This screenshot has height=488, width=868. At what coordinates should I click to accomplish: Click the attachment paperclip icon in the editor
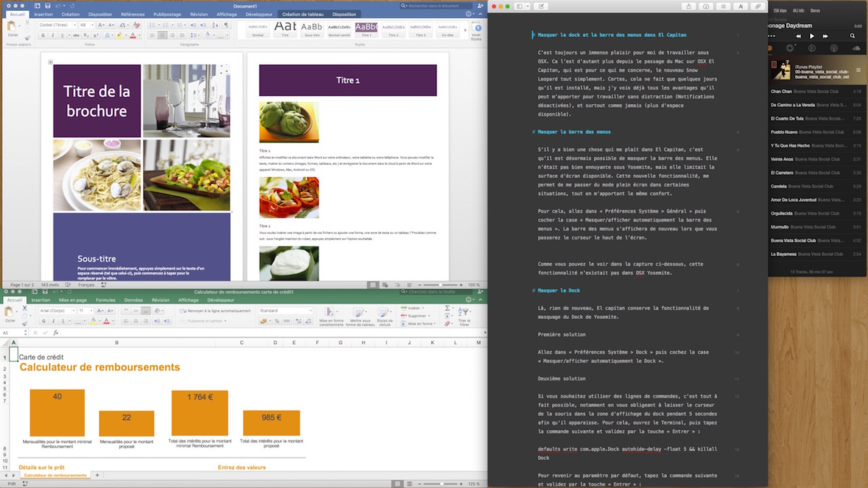pos(757,7)
